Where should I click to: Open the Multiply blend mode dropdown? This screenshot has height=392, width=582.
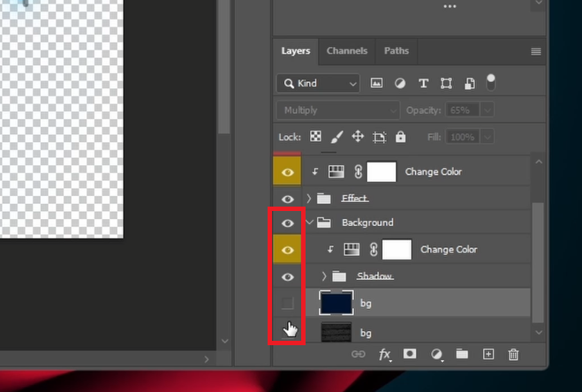click(x=338, y=110)
